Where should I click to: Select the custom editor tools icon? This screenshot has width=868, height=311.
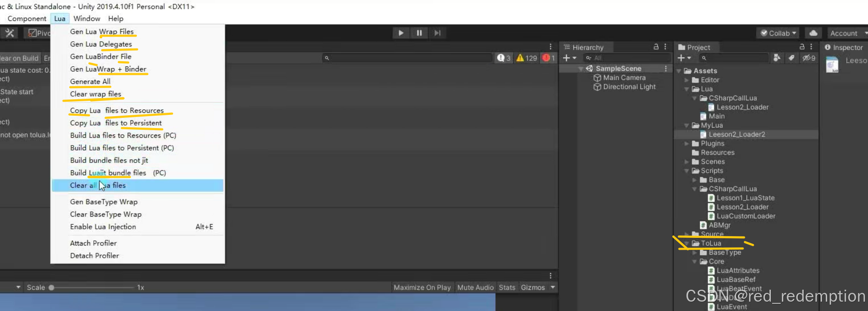point(10,33)
